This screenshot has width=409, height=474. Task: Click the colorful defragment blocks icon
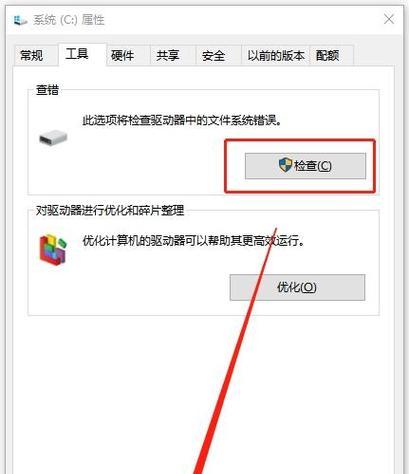(53, 249)
